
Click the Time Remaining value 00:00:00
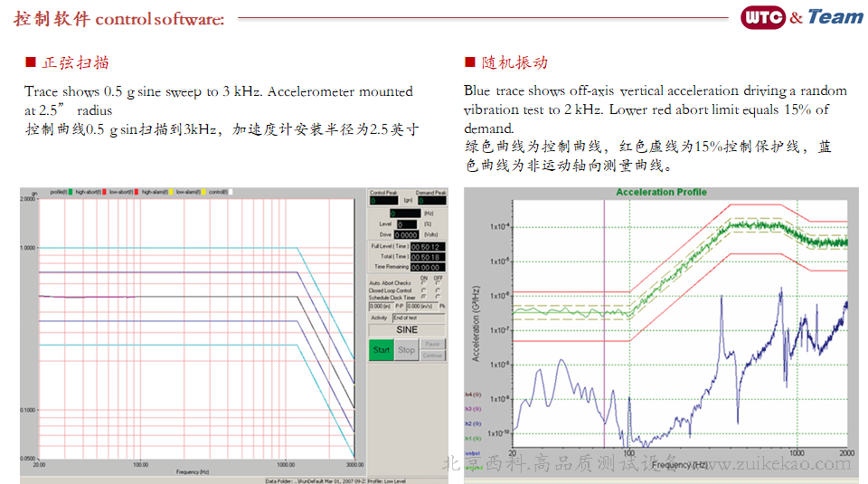tap(428, 267)
